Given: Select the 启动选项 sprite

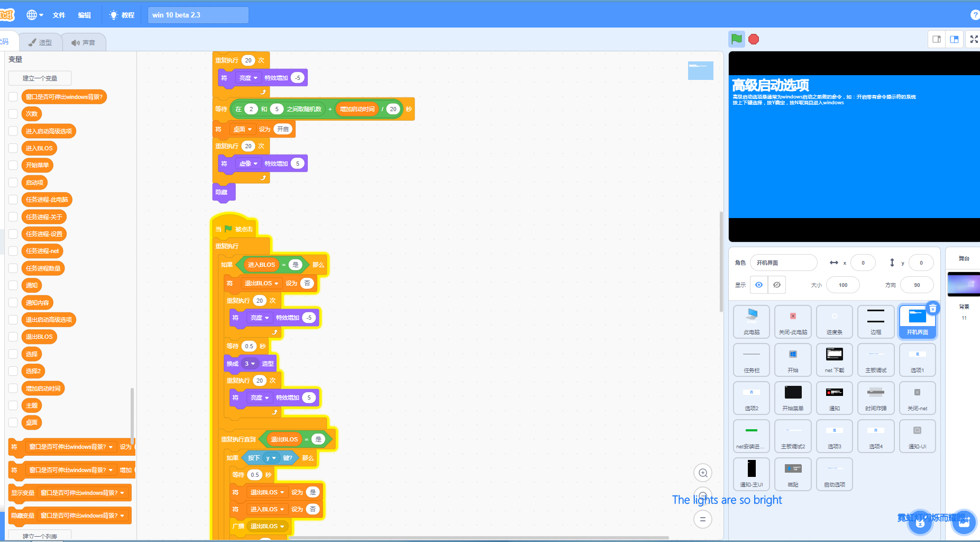Looking at the screenshot, I should click(834, 474).
